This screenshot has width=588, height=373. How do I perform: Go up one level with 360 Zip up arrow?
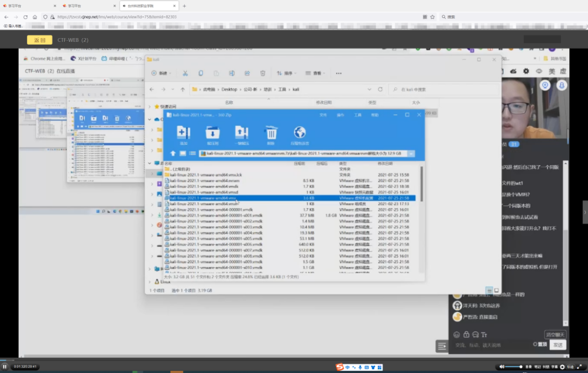coord(173,153)
